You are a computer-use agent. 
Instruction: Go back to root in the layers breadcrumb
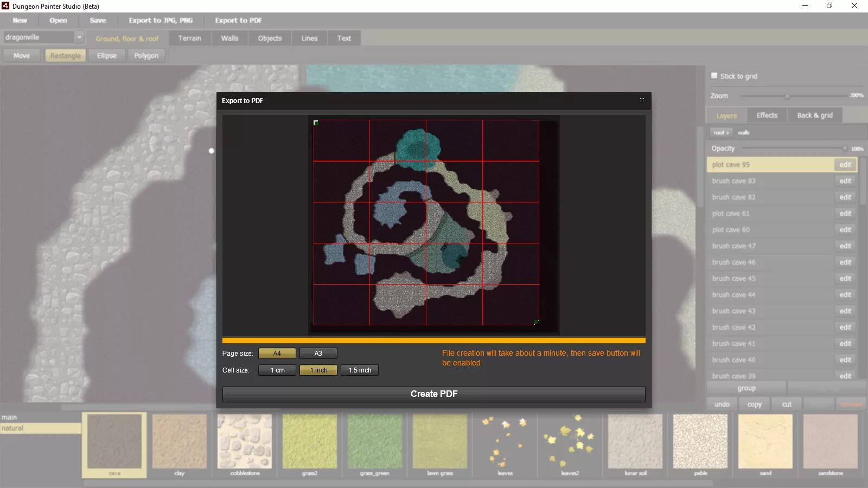coord(720,132)
